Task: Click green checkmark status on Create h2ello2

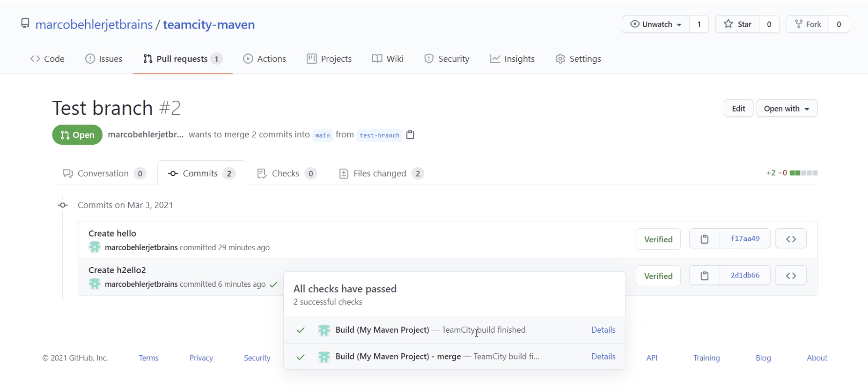Action: [x=274, y=284]
